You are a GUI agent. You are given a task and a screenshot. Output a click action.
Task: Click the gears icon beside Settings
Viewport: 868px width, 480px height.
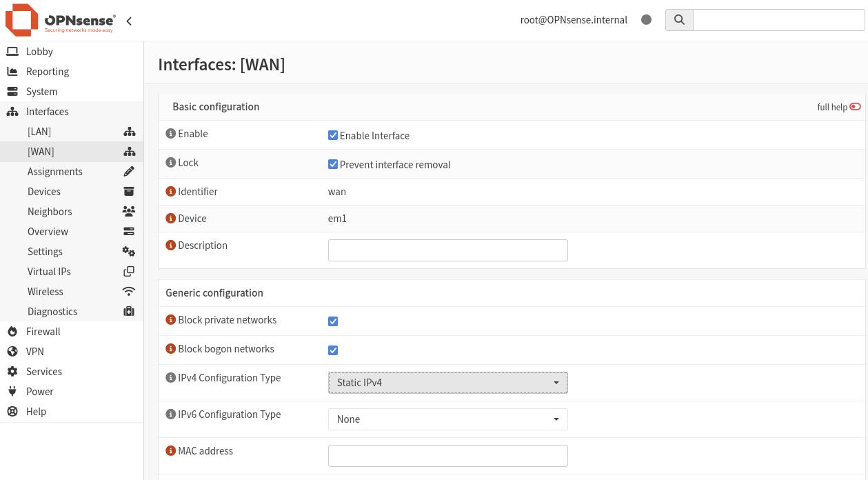129,251
